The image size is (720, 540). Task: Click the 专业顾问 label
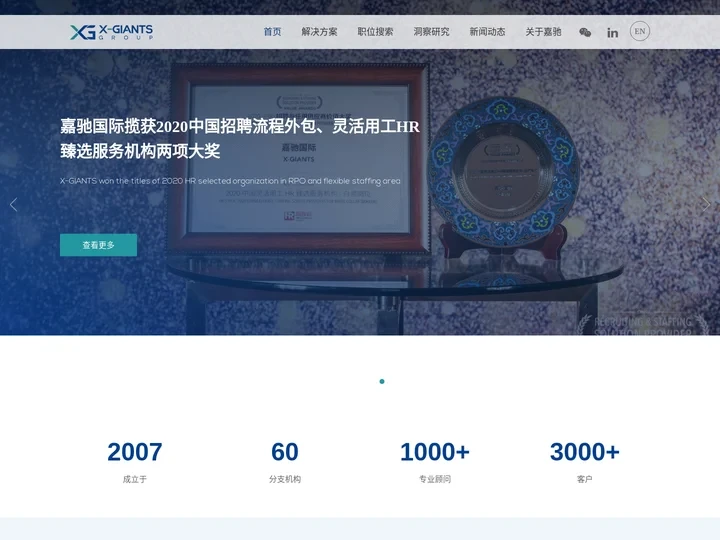click(x=435, y=479)
